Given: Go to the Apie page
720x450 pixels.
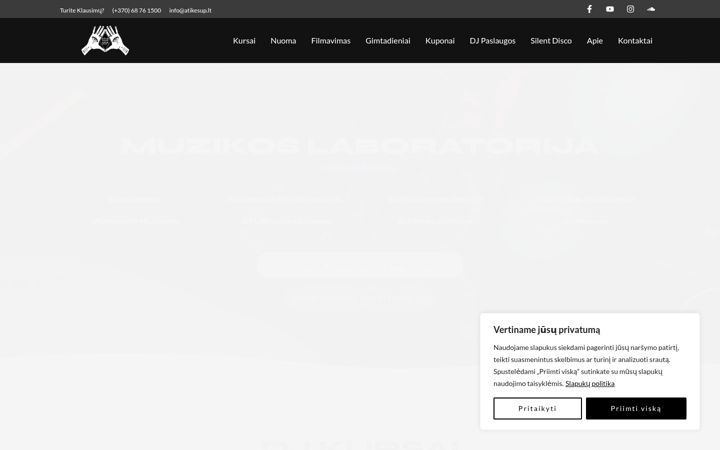Looking at the screenshot, I should coord(594,40).
